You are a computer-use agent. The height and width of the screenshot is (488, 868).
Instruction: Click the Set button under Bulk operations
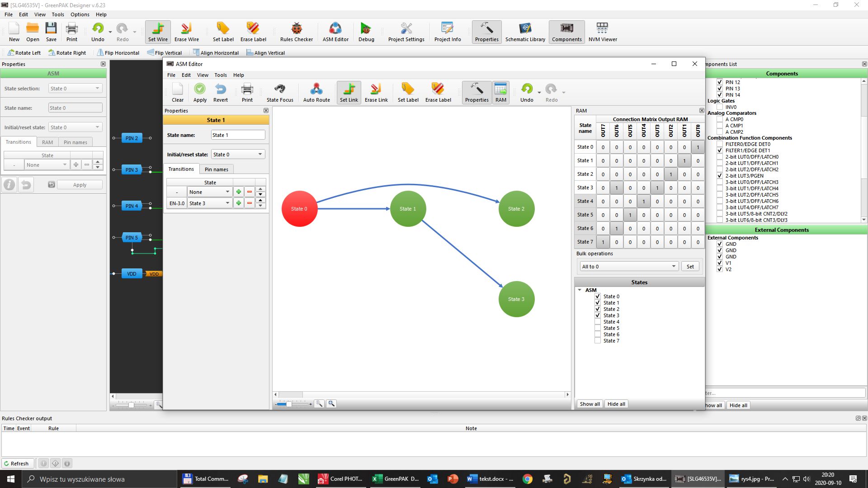[x=690, y=267]
